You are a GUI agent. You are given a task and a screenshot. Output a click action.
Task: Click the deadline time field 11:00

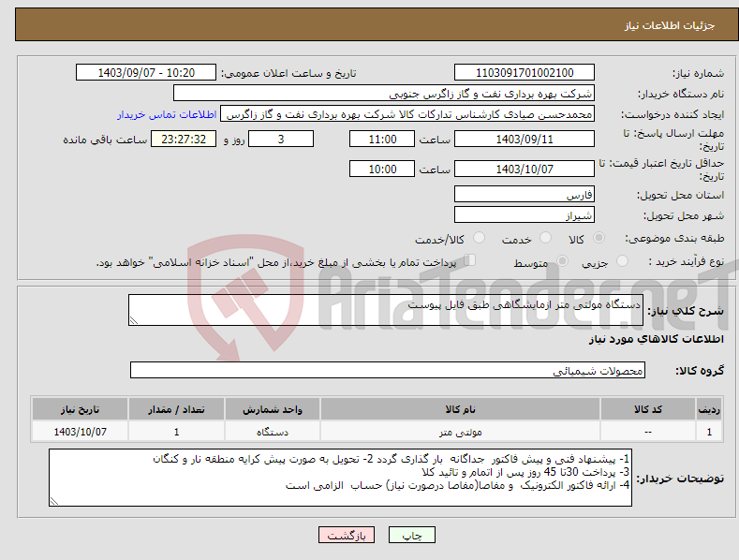382,139
